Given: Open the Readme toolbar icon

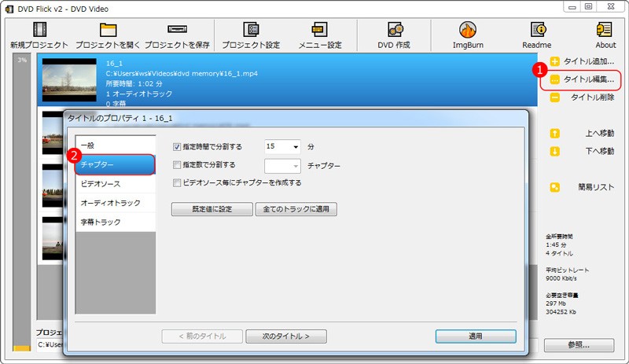Looking at the screenshot, I should tap(537, 35).
